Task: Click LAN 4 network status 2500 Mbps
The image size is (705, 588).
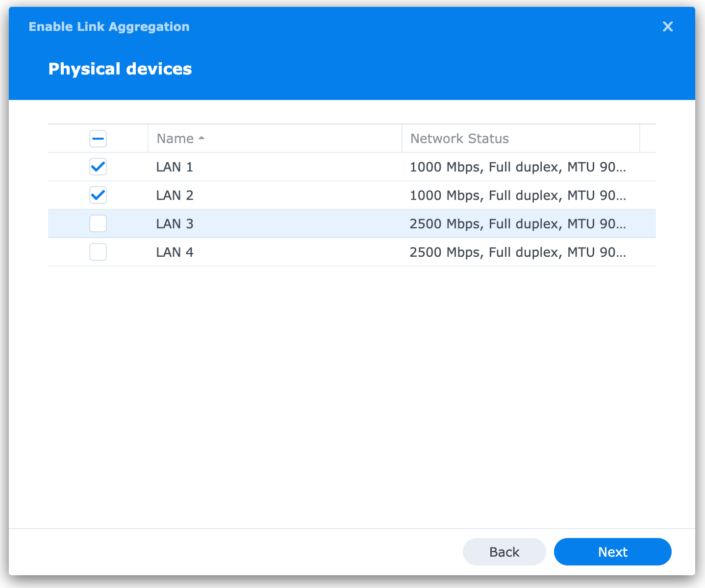Action: coord(518,252)
